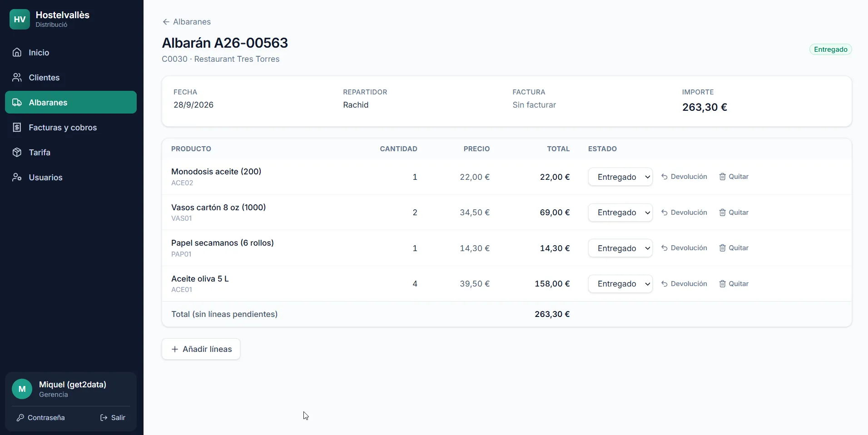Click the back arrow next to Albaranes
868x435 pixels.
pos(166,22)
